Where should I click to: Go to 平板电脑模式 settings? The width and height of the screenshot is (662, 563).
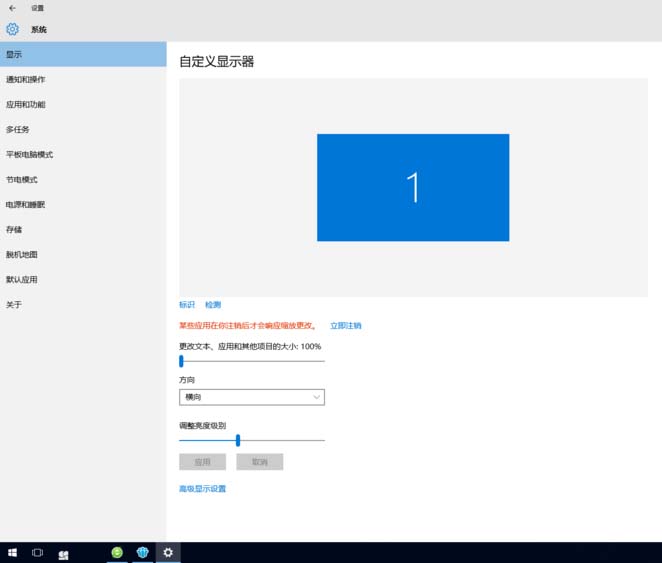tap(29, 155)
